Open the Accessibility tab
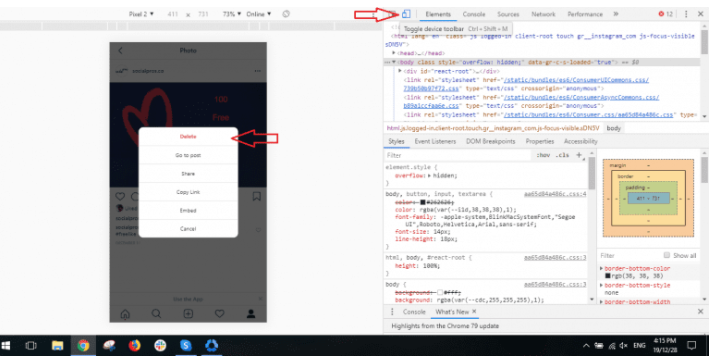The width and height of the screenshot is (713, 361). pos(580,141)
